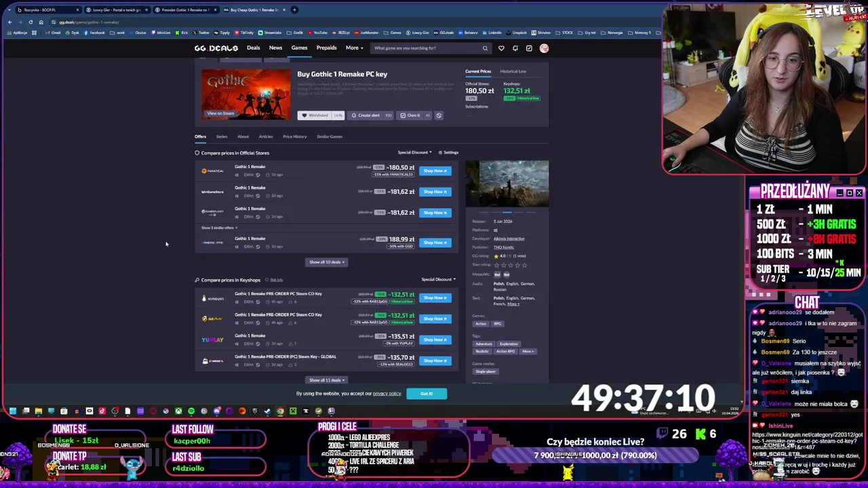Click Shop Now for YUPLAY offer
This screenshot has height=488, width=868.
(435, 340)
